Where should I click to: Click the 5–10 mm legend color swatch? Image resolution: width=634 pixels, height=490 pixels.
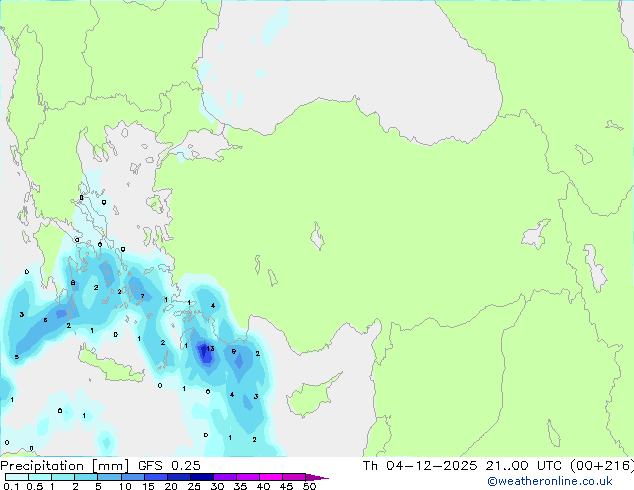(109, 477)
